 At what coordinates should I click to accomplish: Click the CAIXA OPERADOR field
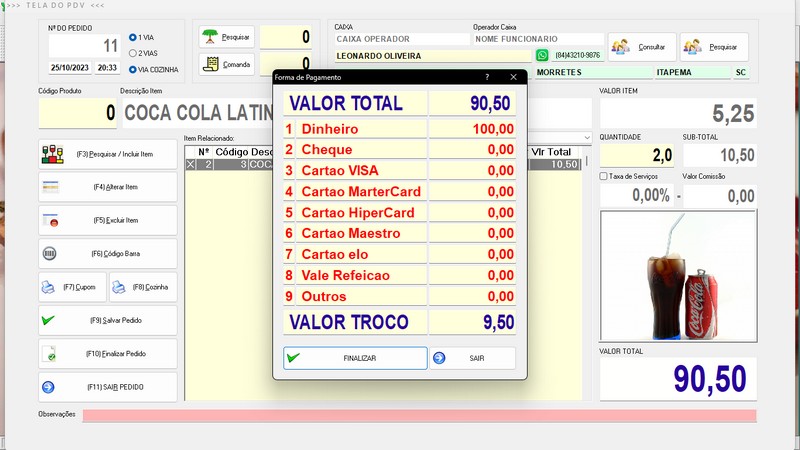tap(402, 39)
